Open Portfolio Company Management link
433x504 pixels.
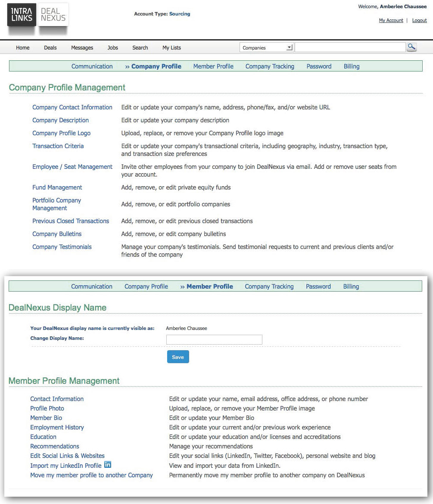tap(56, 204)
